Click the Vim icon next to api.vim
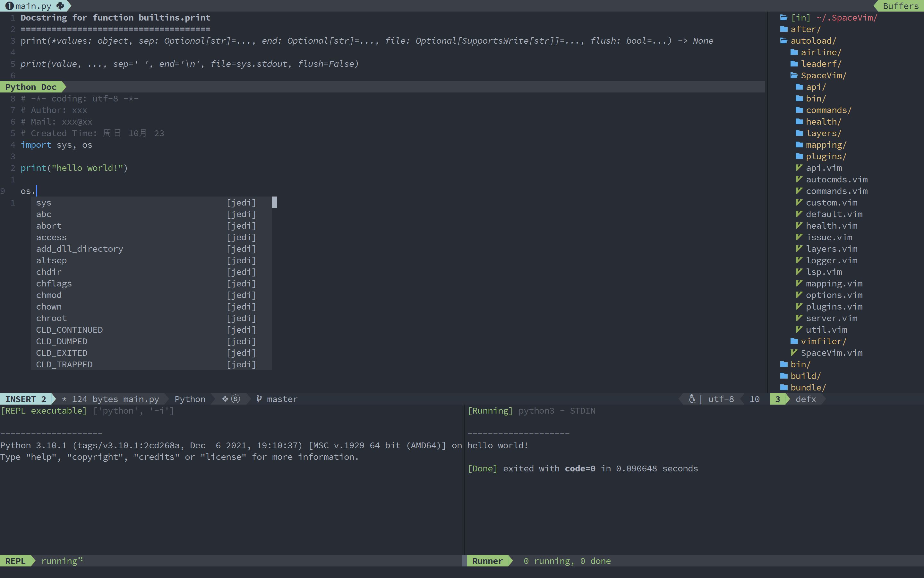Image resolution: width=924 pixels, height=578 pixels. (x=799, y=167)
